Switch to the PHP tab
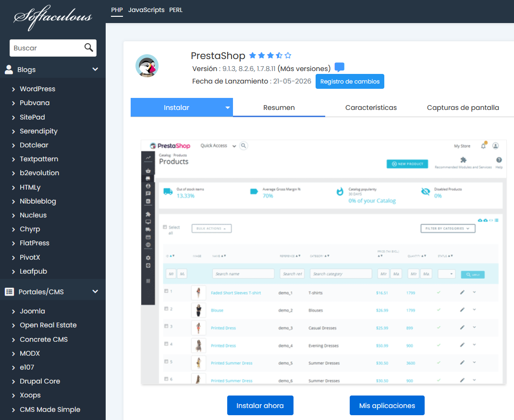The image size is (514, 420). 117,10
